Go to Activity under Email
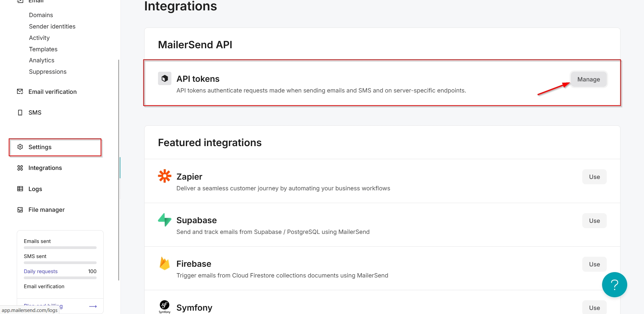The width and height of the screenshot is (644, 314). click(x=39, y=38)
